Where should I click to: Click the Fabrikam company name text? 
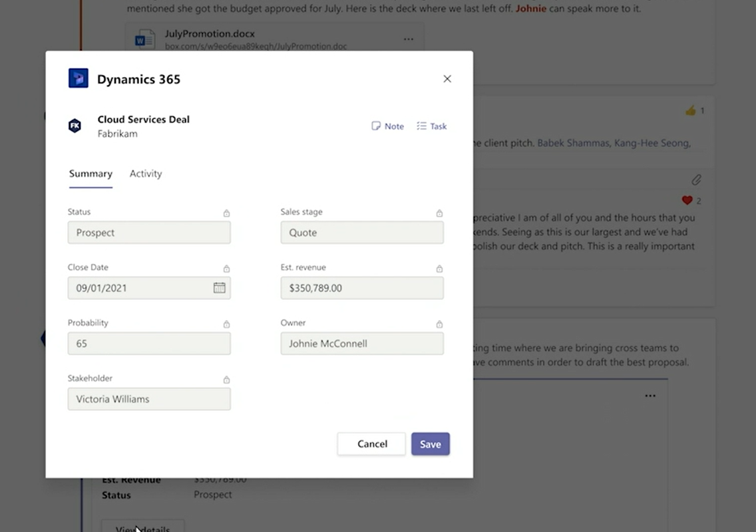click(x=117, y=134)
